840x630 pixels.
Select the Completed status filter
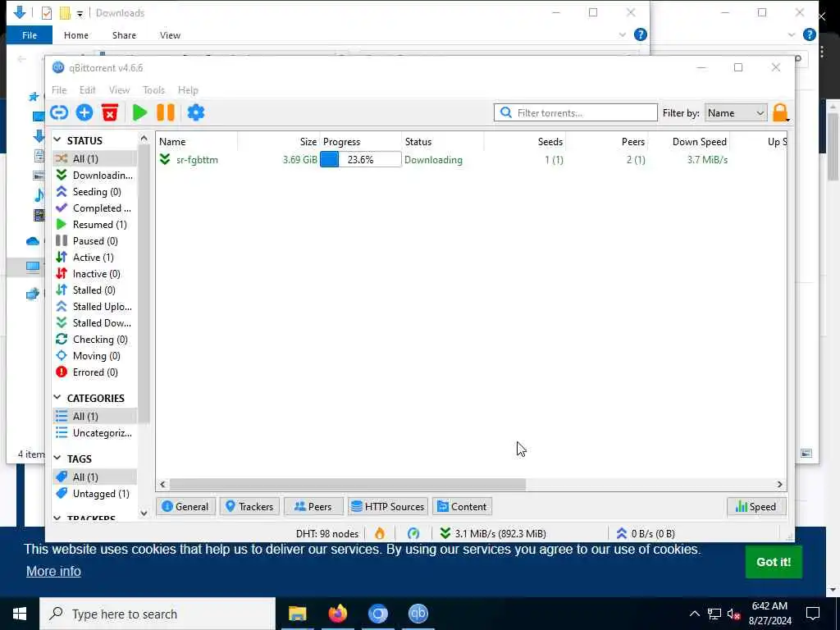point(95,208)
